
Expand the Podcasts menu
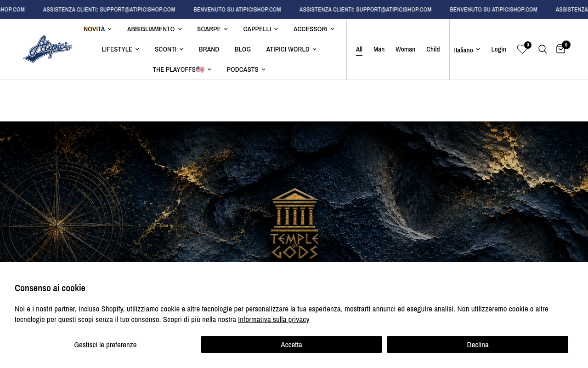coord(246,69)
